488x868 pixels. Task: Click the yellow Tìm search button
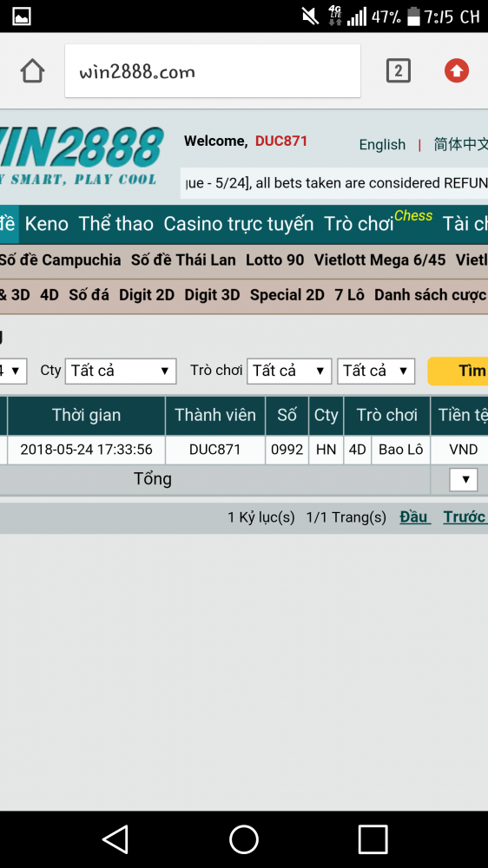coord(458,371)
